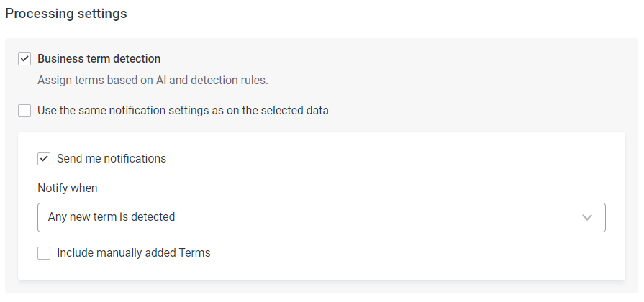Click the 'Include manually added Terms' label
The height and width of the screenshot is (302, 644).
tap(133, 253)
